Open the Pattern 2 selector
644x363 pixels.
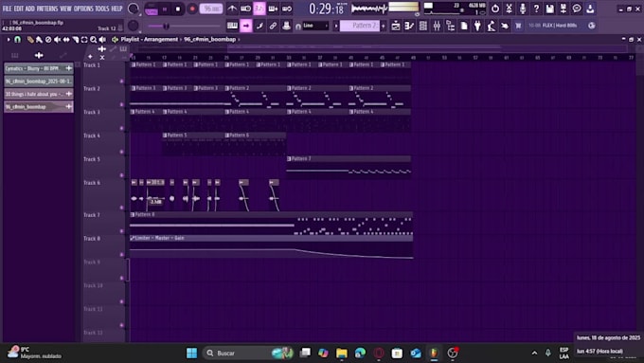pyautogui.click(x=359, y=26)
